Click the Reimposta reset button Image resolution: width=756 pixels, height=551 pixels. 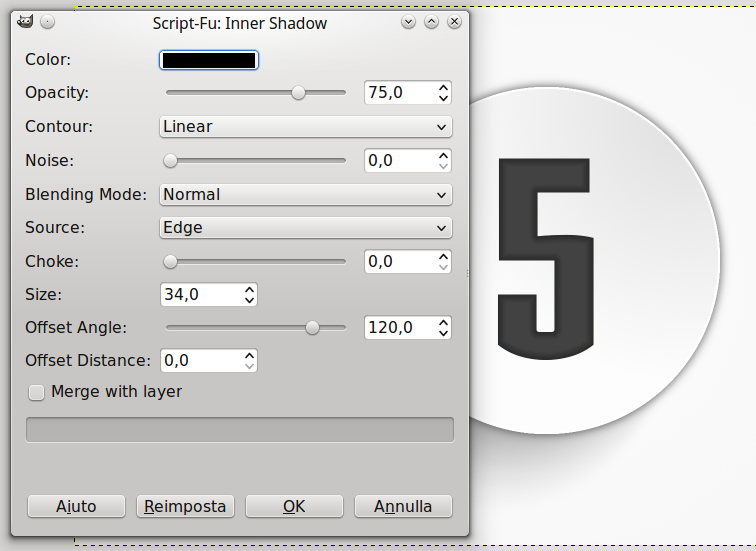point(185,506)
